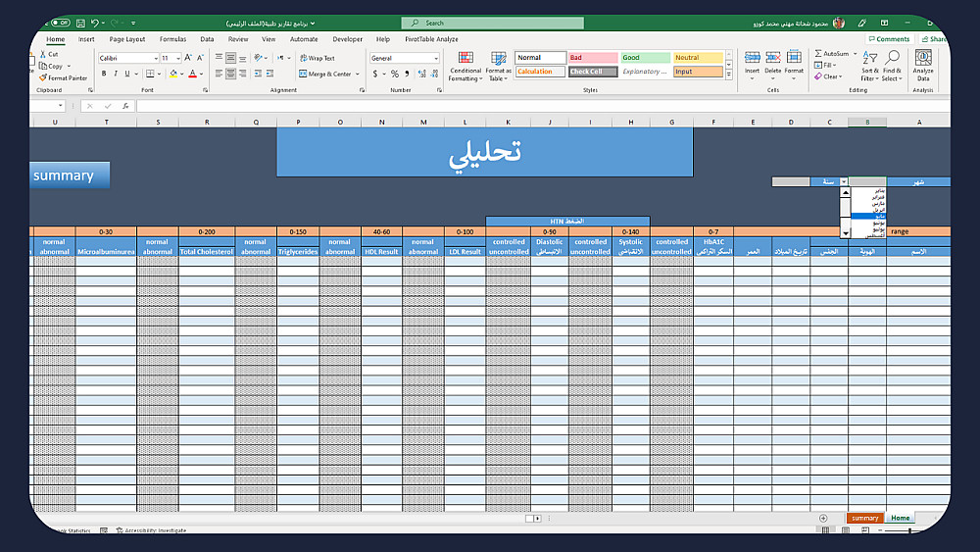Viewport: 980px width, 552px height.
Task: Switch to summary sheet tab
Action: point(865,519)
